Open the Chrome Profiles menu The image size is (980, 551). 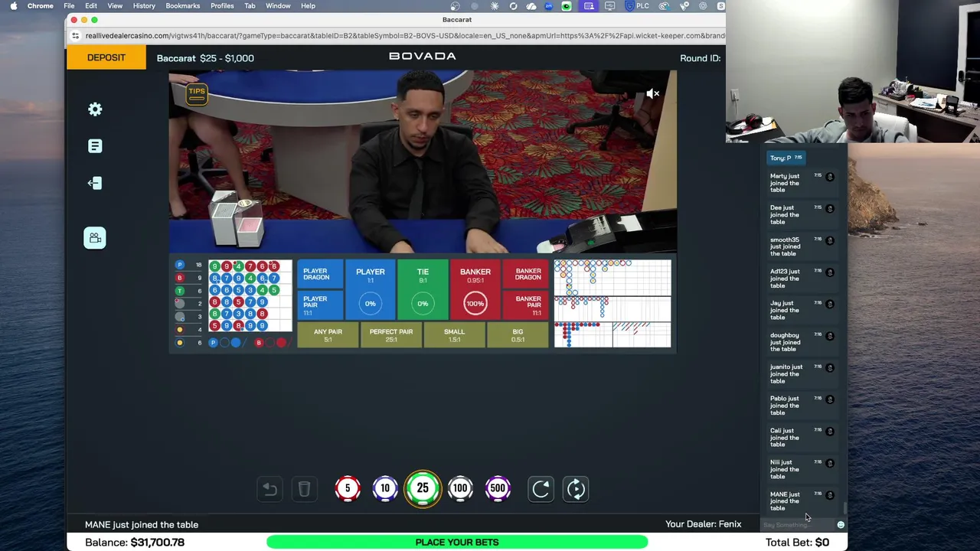tap(222, 5)
